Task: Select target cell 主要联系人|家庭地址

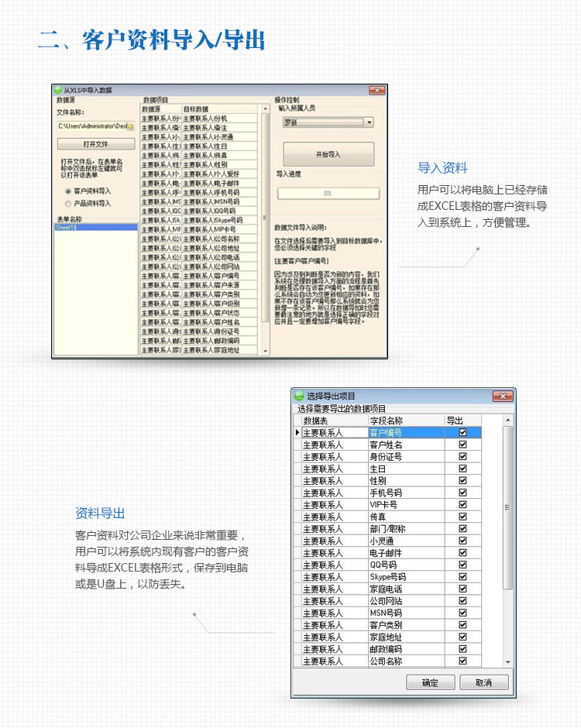Action: (x=219, y=350)
